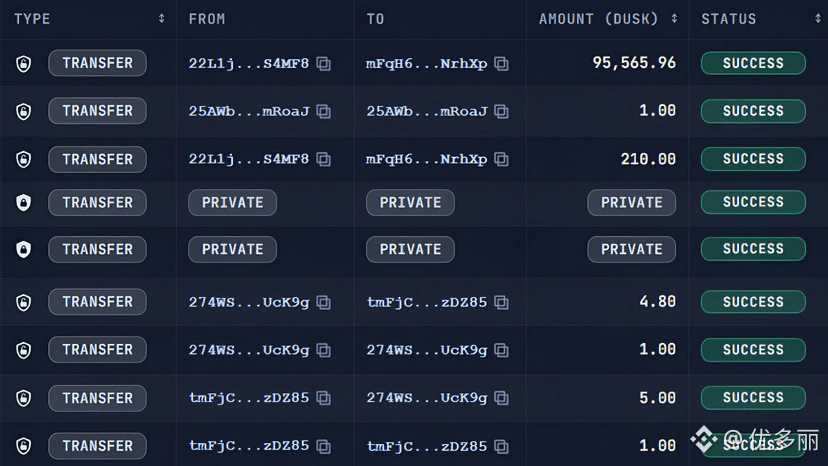This screenshot has width=828, height=466.
Task: Click the TRANSFER badge in the 5.00 row
Action: (x=97, y=398)
